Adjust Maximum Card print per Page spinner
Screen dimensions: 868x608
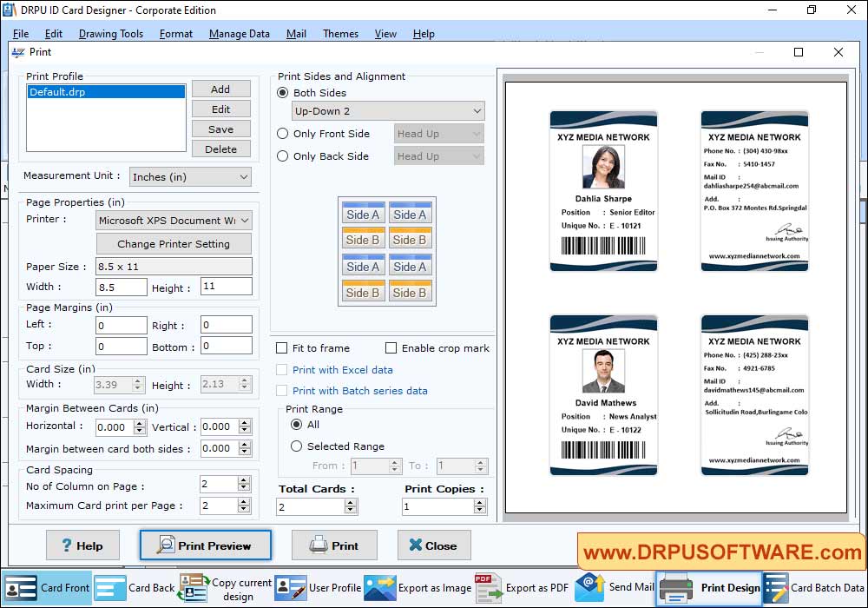244,505
